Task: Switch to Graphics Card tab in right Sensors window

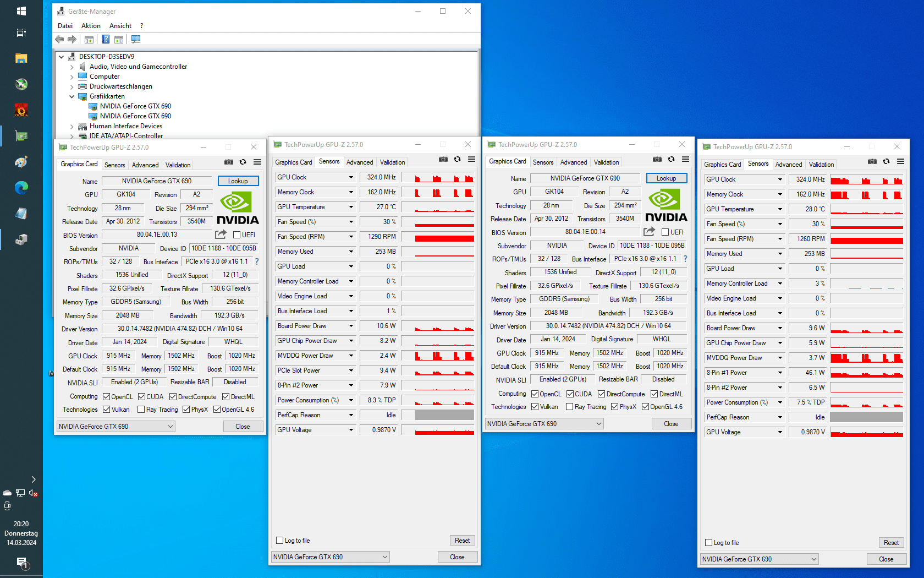Action: coord(723,165)
